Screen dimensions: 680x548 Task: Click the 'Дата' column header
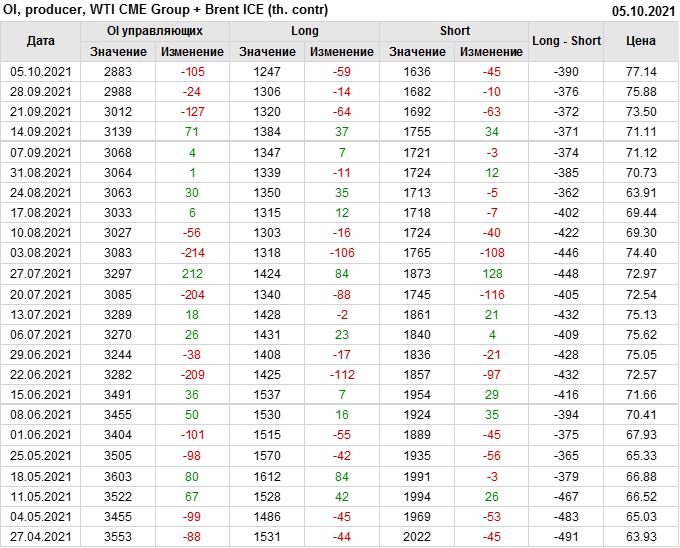(x=40, y=41)
